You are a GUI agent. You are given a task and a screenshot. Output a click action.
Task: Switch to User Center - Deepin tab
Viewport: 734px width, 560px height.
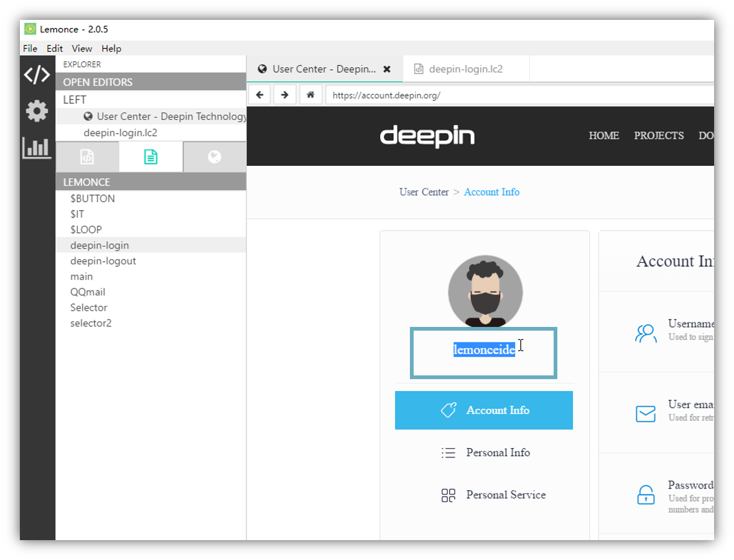click(324, 69)
